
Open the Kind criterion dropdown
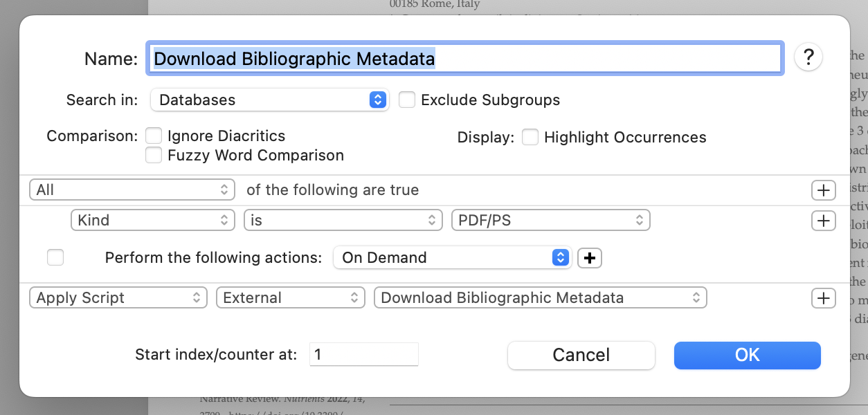[153, 221]
